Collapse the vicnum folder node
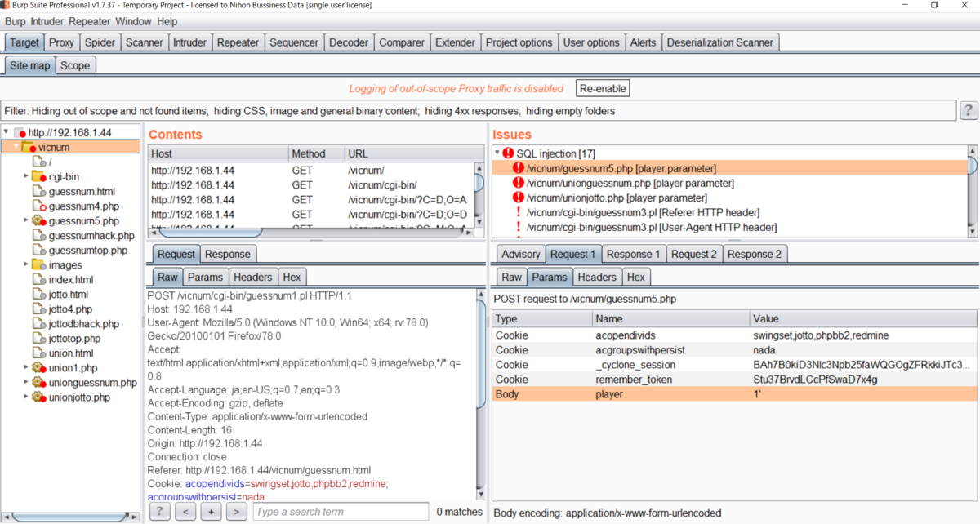Viewport: 980px width, 524px height. tap(16, 147)
